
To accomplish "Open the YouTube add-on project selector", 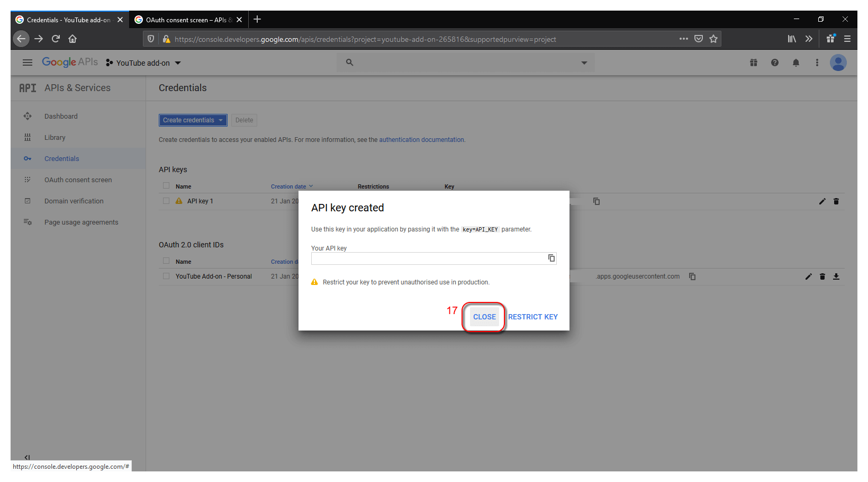I will pyautogui.click(x=143, y=63).
